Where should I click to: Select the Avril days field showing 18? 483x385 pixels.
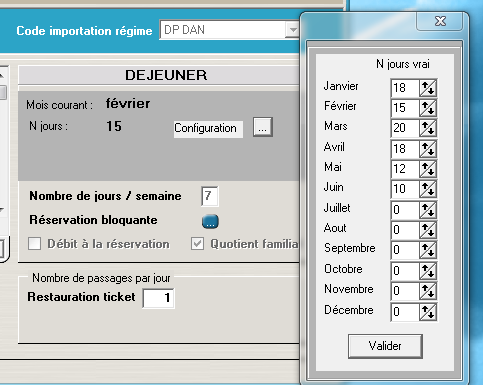click(405, 149)
